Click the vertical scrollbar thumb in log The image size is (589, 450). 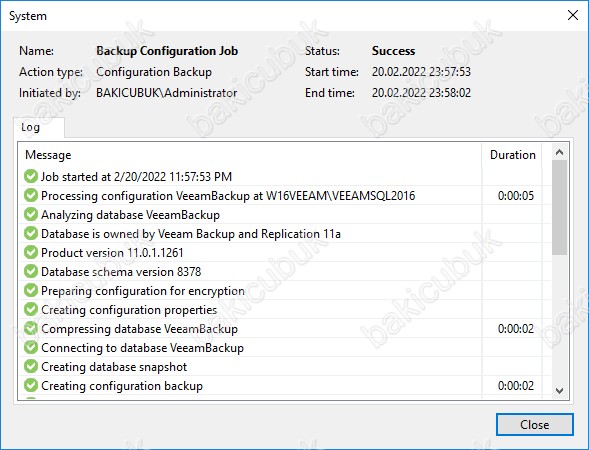(x=559, y=208)
